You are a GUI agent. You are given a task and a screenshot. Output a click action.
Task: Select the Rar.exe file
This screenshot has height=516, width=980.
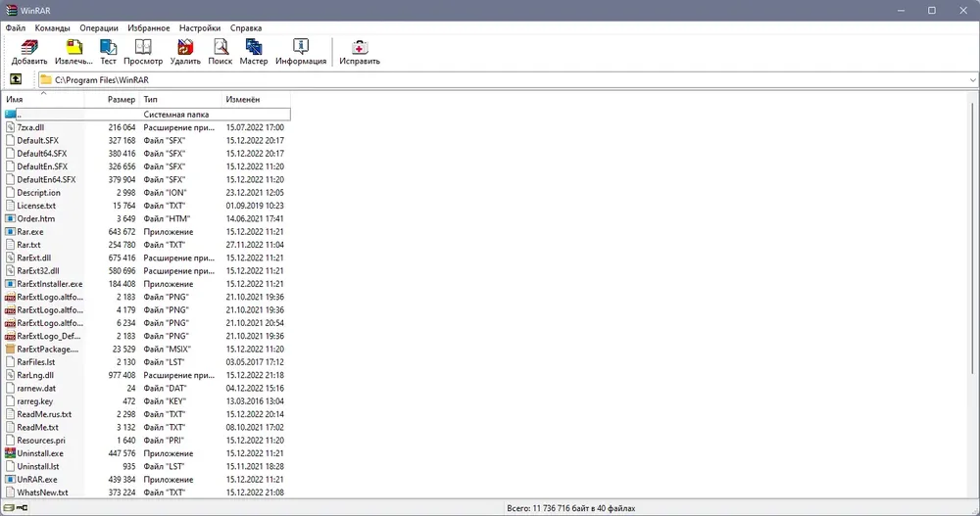click(x=30, y=232)
